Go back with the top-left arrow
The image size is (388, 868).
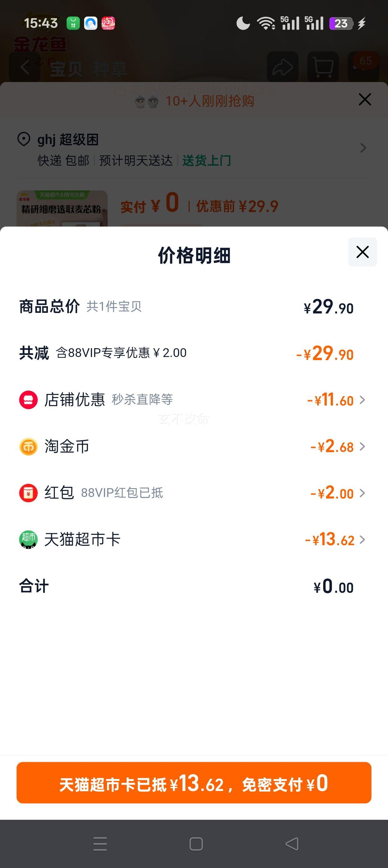pyautogui.click(x=25, y=67)
